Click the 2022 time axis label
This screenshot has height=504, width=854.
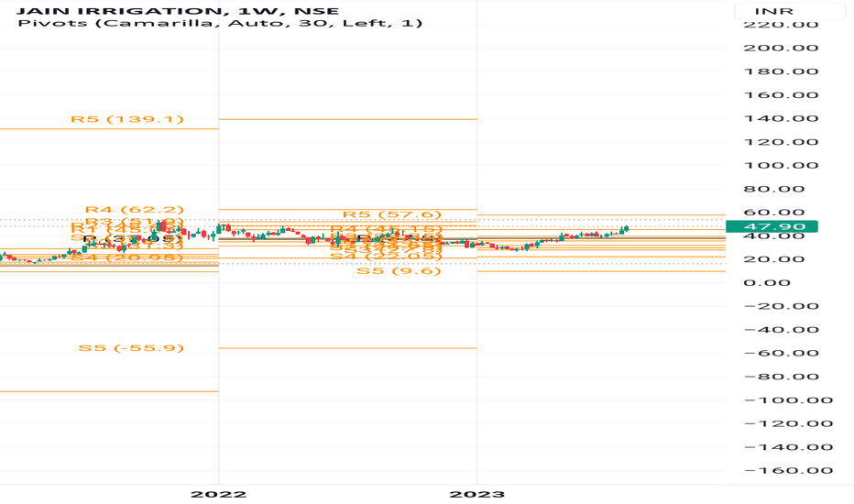[218, 494]
